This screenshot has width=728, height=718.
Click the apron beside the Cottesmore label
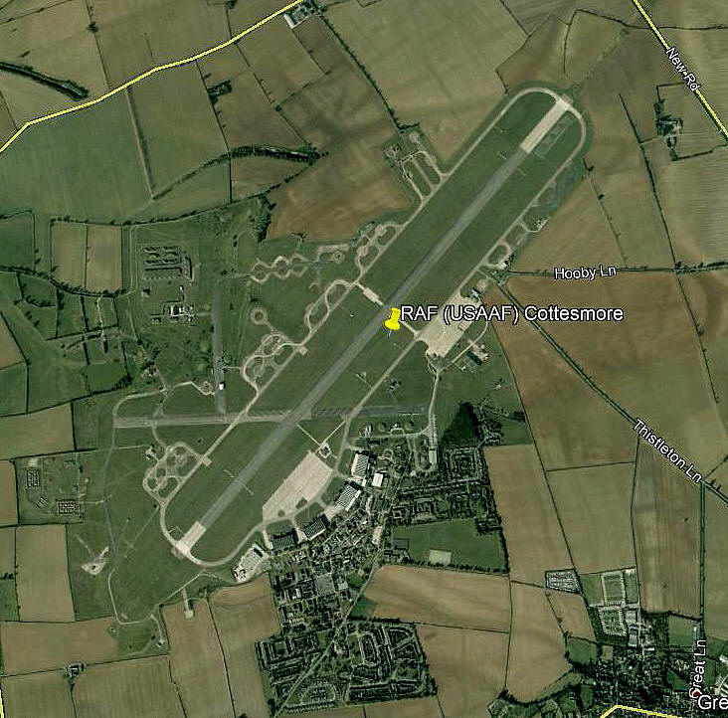click(x=445, y=330)
